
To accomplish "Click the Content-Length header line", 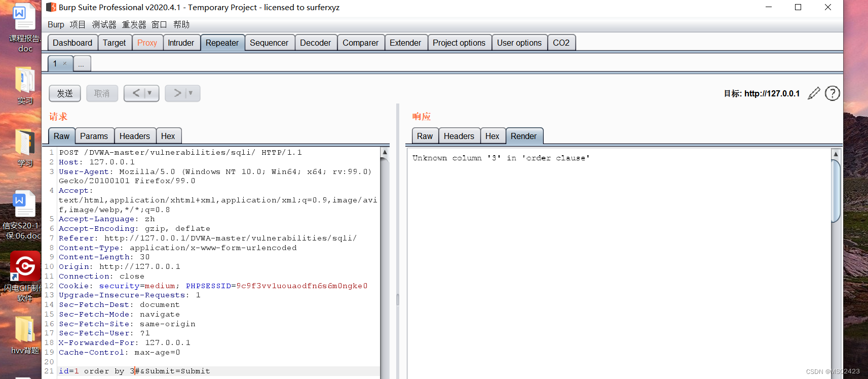I will coord(104,257).
